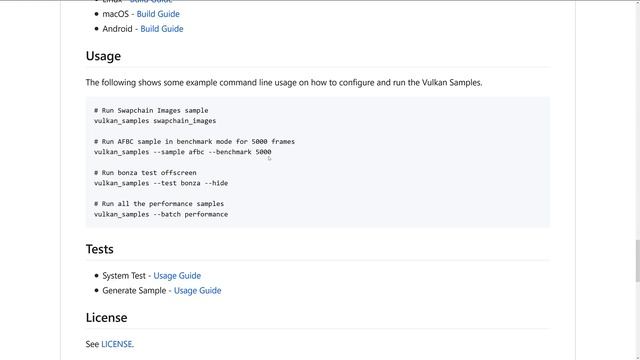Click 'vulkan_samples --batch performance' line
The height and width of the screenshot is (360, 640).
coord(161,214)
